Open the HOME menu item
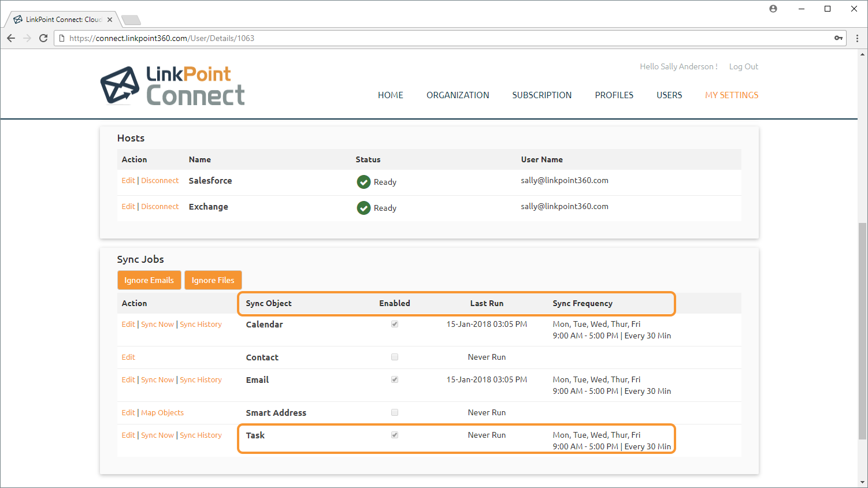The height and width of the screenshot is (488, 868). coord(391,95)
